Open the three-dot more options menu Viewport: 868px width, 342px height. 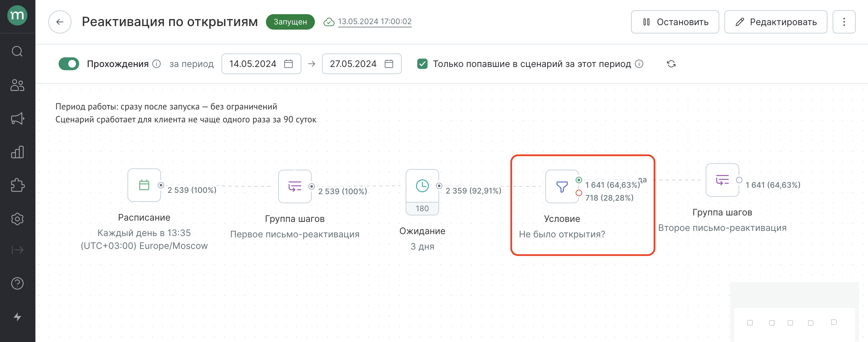pyautogui.click(x=844, y=22)
